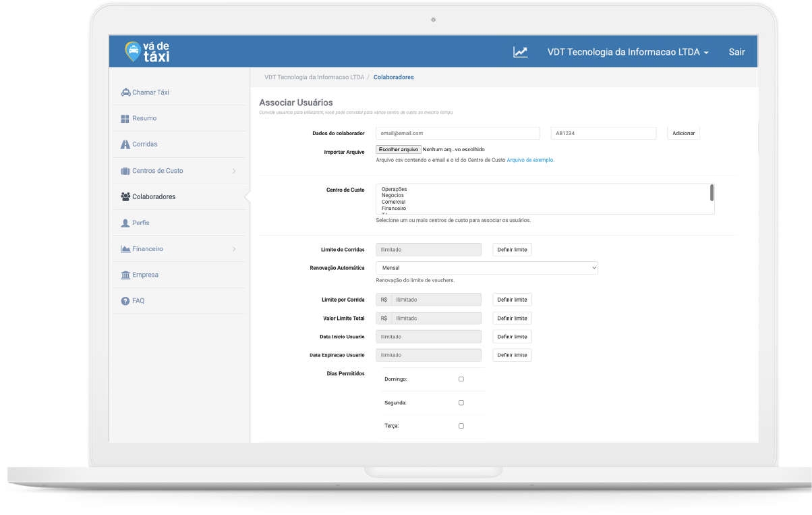Screen dimensions: 812x515
Task: Click the Adicionar button
Action: pyautogui.click(x=684, y=134)
